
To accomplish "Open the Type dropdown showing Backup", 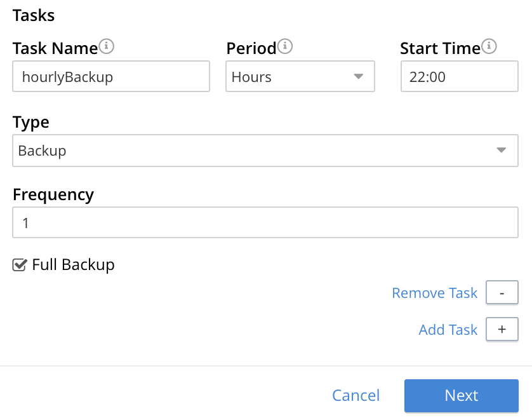I will point(265,151).
